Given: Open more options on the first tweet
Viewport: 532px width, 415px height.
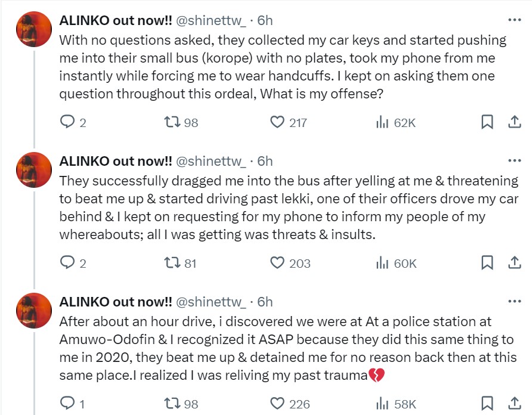Looking at the screenshot, I should 514,20.
